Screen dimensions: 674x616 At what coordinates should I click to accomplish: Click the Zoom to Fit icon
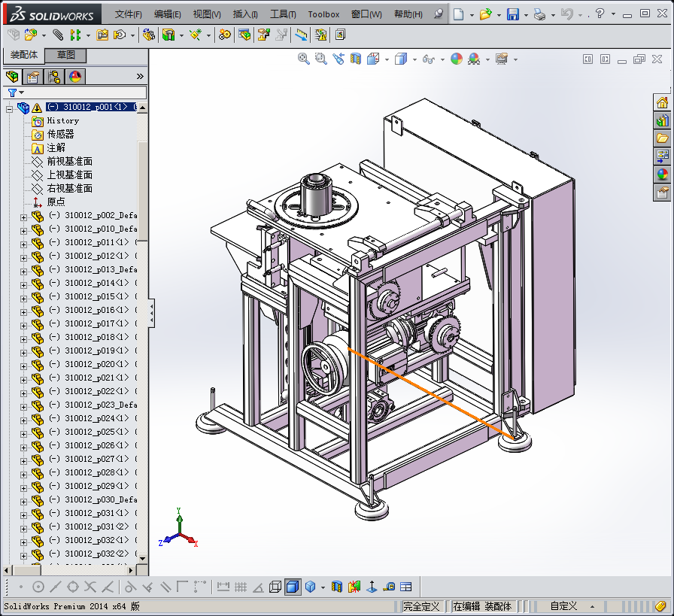tap(303, 59)
